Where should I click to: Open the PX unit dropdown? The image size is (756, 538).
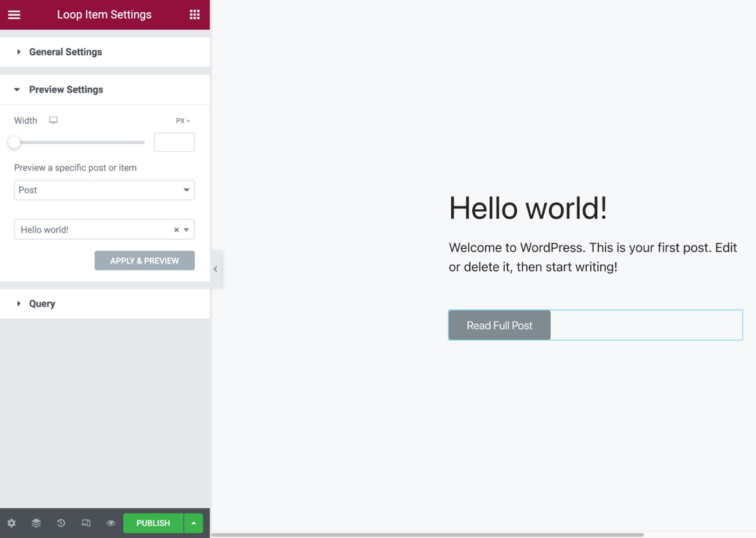182,120
